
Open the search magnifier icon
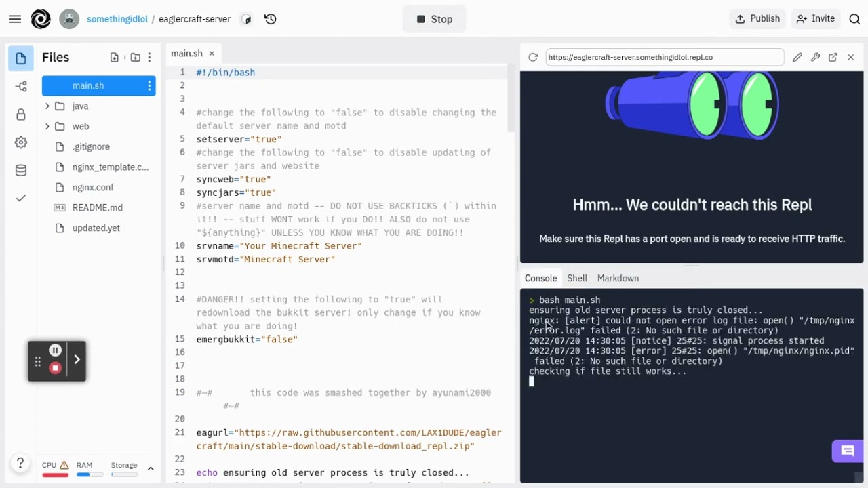pyautogui.click(x=854, y=19)
